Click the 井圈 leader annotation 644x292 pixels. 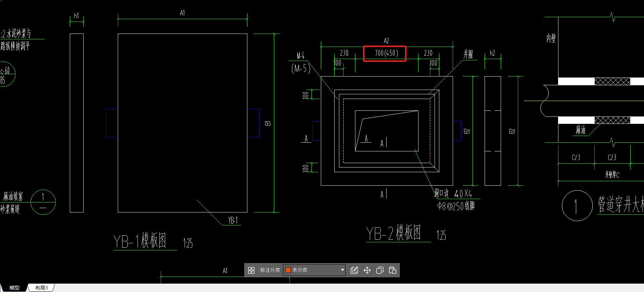pos(468,54)
